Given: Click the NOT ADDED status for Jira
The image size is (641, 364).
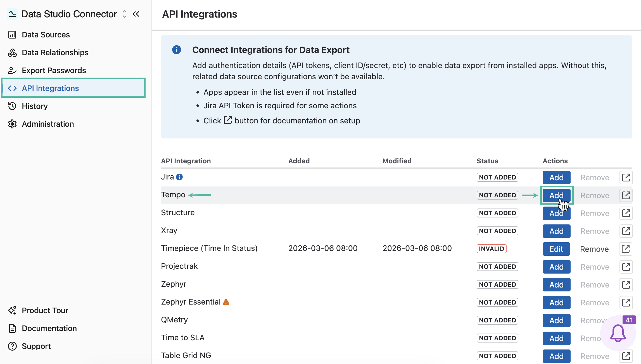Looking at the screenshot, I should point(497,177).
